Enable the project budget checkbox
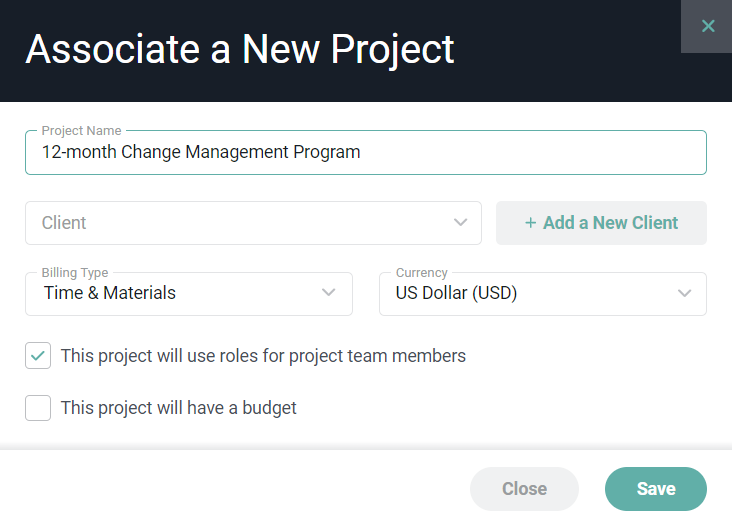This screenshot has height=526, width=732. point(38,408)
